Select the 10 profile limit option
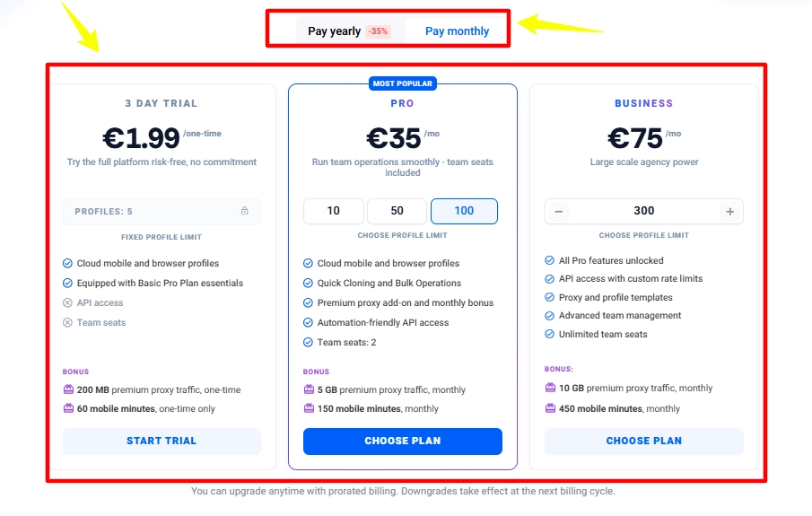Screen dimensions: 812x516 click(x=334, y=211)
